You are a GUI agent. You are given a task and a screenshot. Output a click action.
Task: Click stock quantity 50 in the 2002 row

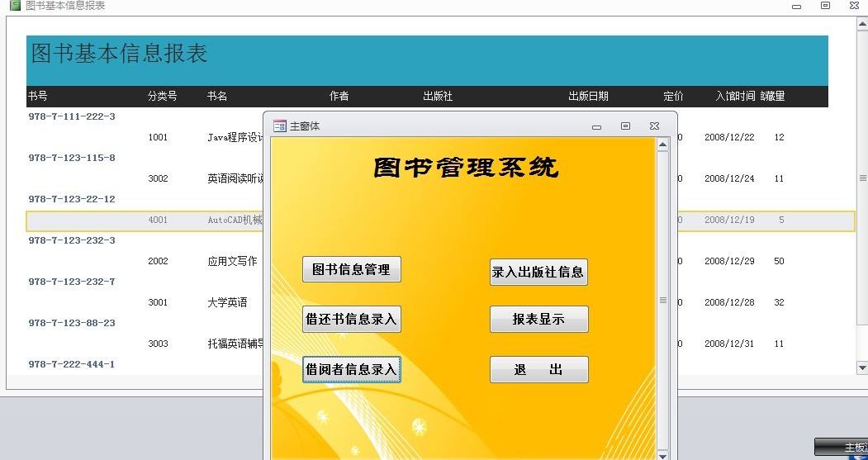click(x=780, y=261)
